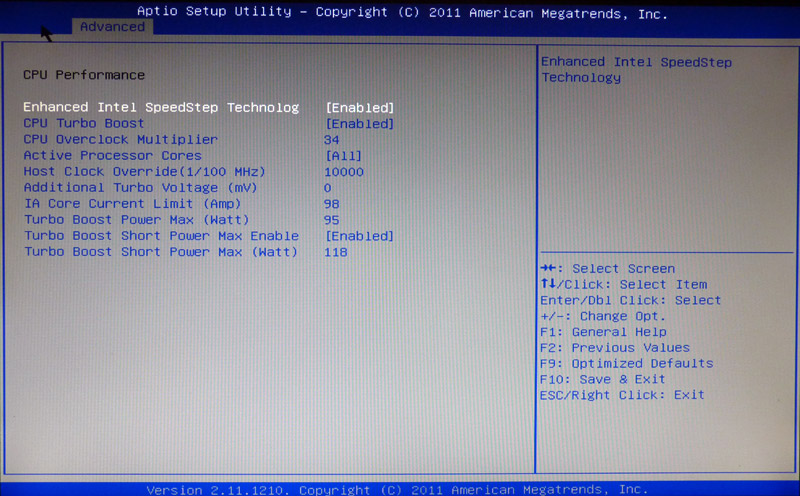Select CPU Overclock Multiplier row

tap(121, 139)
